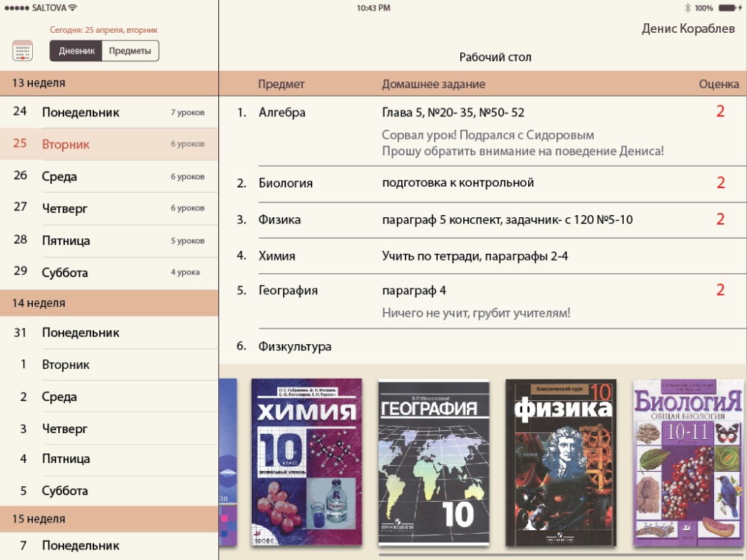Tap the grade 2 for Физика

(x=720, y=220)
